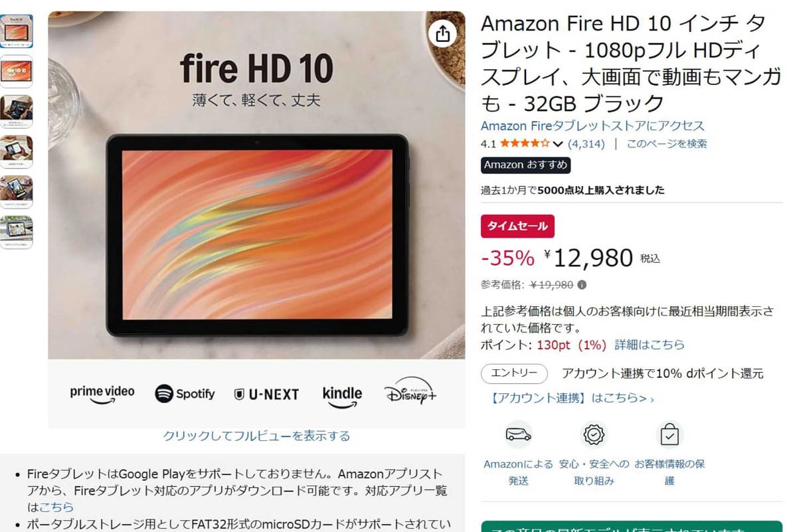Click the タイムセール badge
This screenshot has width=797, height=532.
(x=517, y=226)
